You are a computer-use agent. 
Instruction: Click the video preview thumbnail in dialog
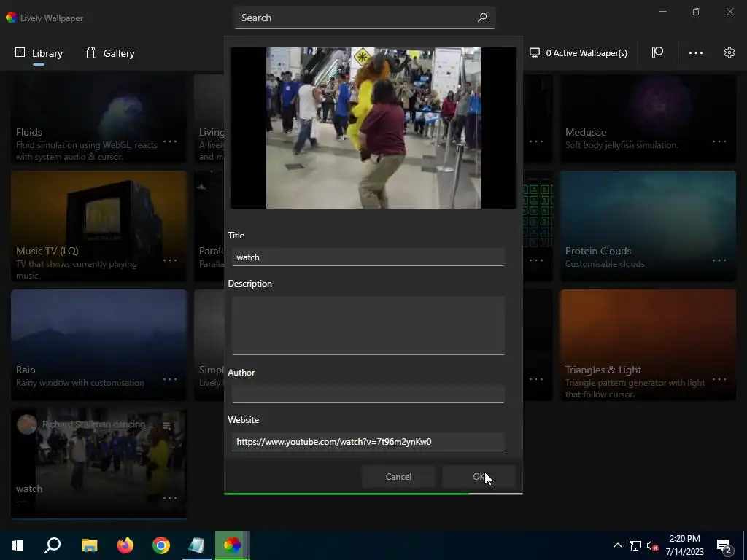[x=373, y=128]
